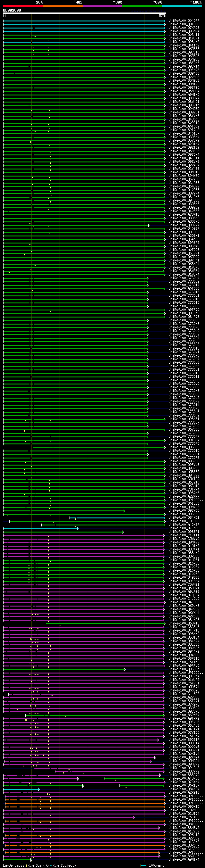Select label UniRef100_Q41152

pos(184,45)
